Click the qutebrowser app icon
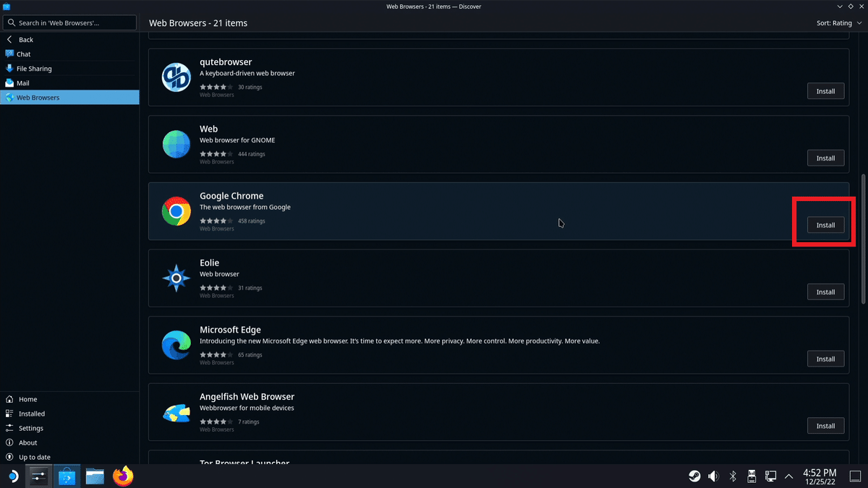This screenshot has width=868, height=488. coord(176,77)
